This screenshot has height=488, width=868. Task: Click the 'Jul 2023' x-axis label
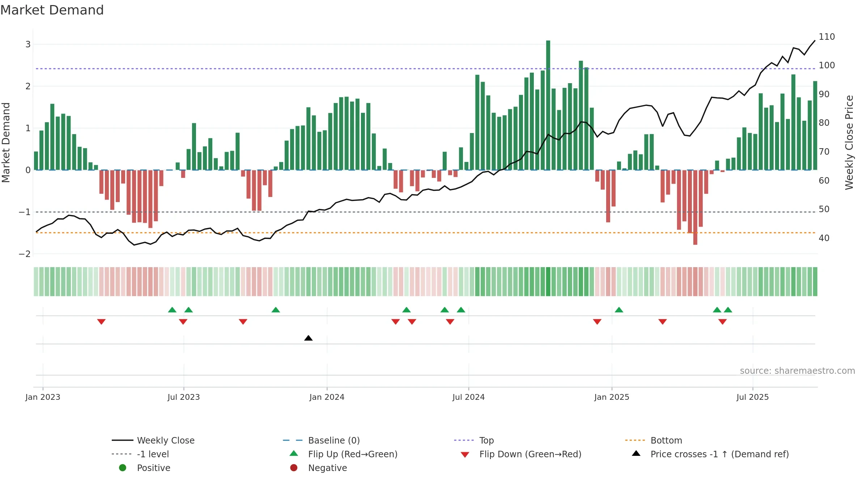pos(183,397)
